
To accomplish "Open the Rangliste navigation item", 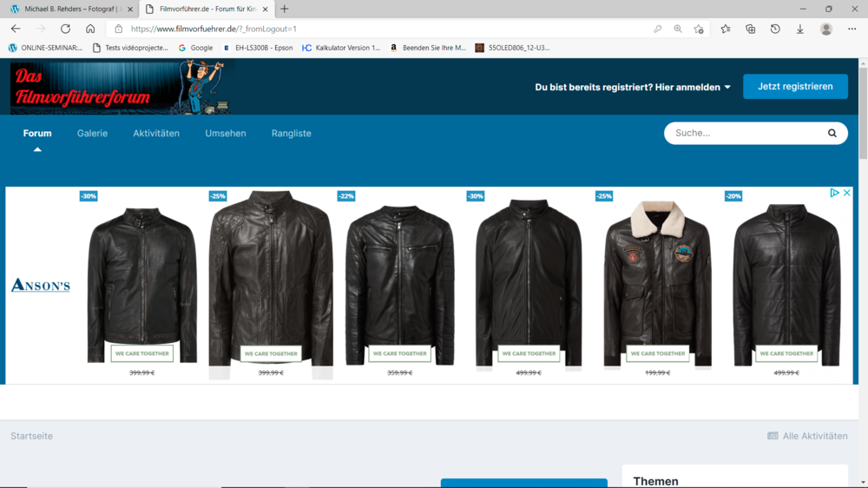I will coord(291,133).
